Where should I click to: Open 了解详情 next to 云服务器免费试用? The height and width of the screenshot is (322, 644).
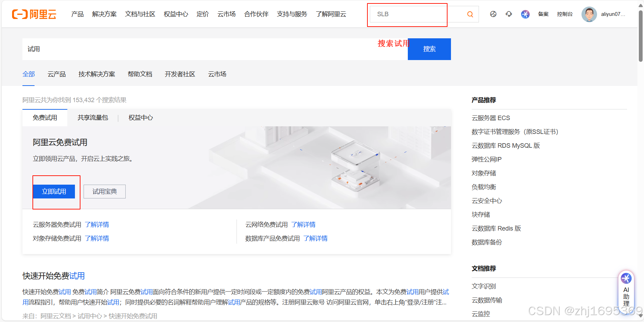click(x=97, y=225)
